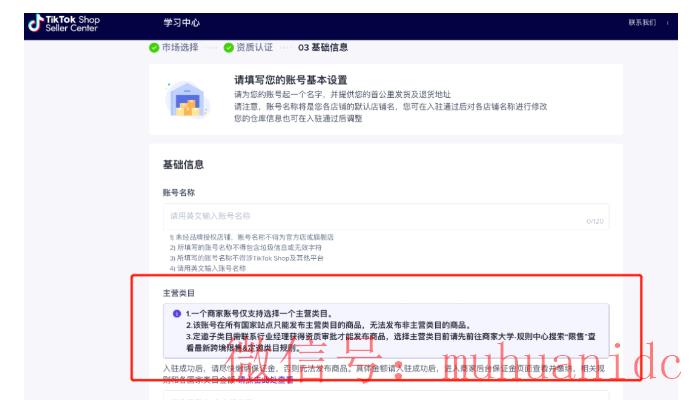Click the info icon in 主营类目 notice
697x400 pixels.
coord(176,313)
